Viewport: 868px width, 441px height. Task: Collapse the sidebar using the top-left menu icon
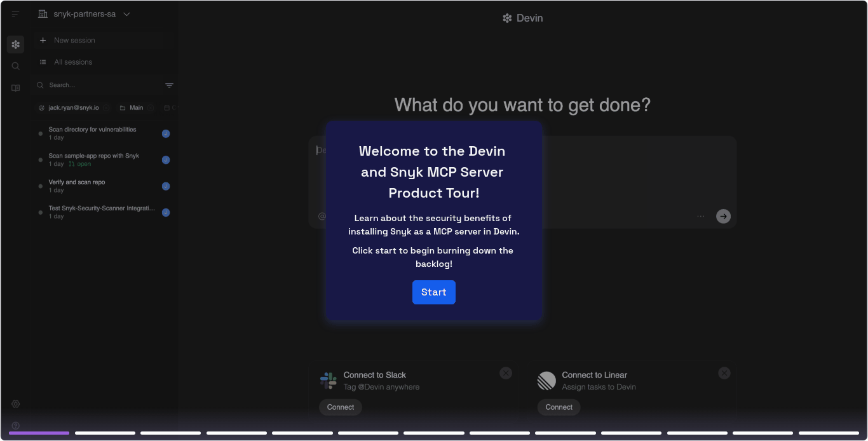pos(15,14)
